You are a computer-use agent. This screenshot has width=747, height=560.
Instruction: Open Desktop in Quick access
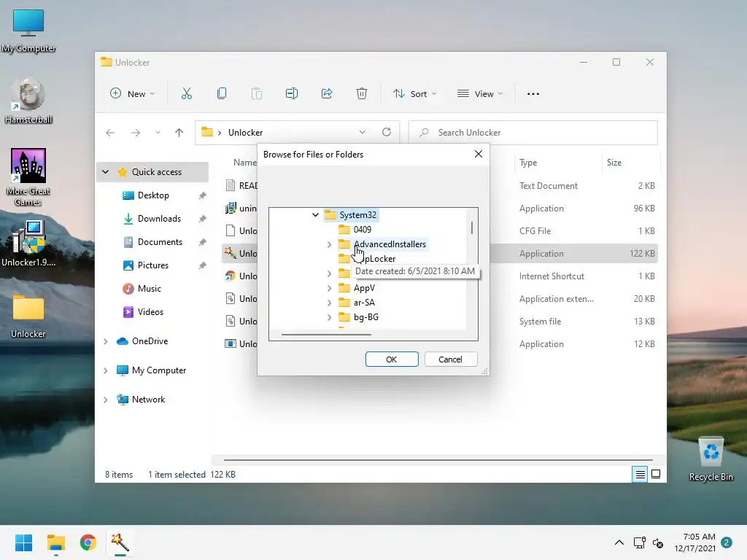153,195
